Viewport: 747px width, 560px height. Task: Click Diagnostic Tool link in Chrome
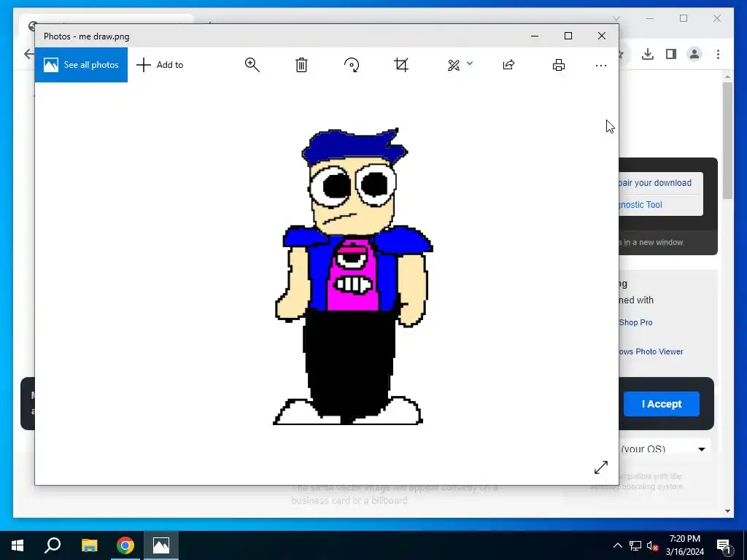640,205
